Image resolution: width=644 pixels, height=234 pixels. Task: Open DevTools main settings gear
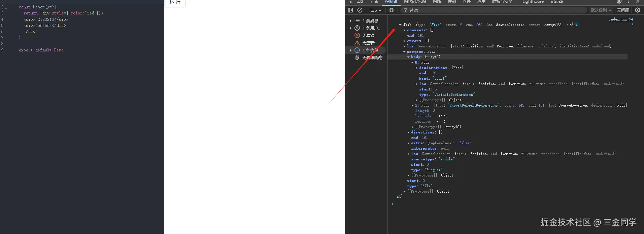tap(619, 2)
